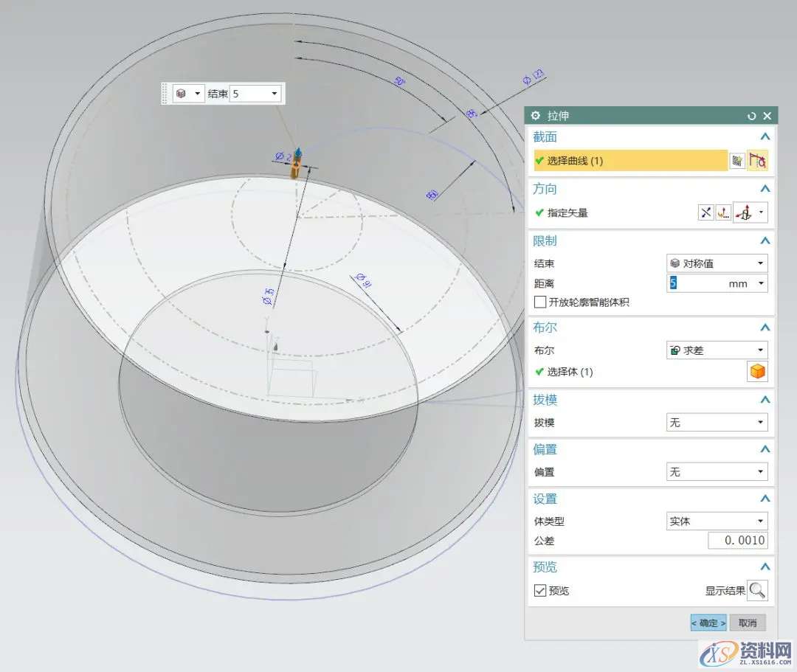Click the 公差 tolerance input field

tap(737, 541)
